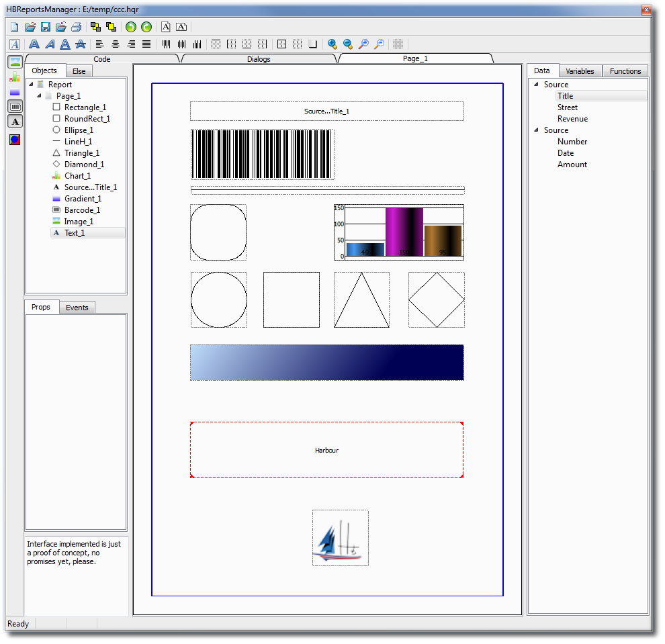The height and width of the screenshot is (644, 665).
Task: Toggle bold text formatting
Action: 34,44
